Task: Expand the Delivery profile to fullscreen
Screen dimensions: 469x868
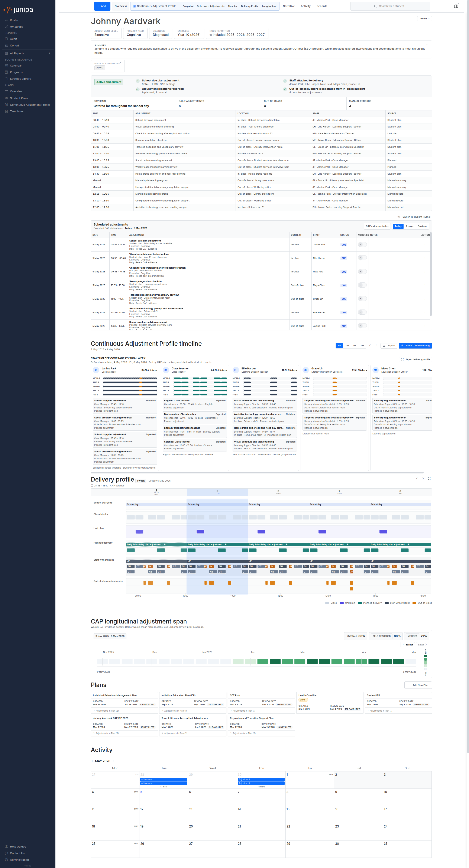Action: pos(429,479)
